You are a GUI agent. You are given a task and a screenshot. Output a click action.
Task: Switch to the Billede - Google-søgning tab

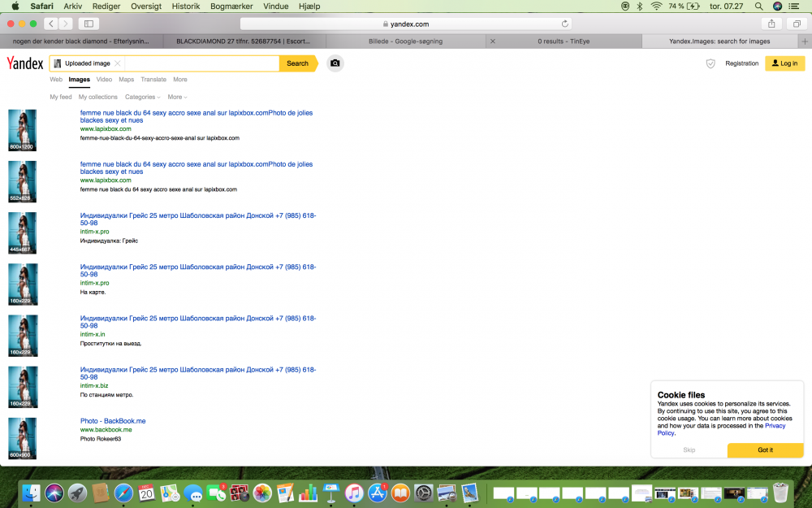[405, 41]
